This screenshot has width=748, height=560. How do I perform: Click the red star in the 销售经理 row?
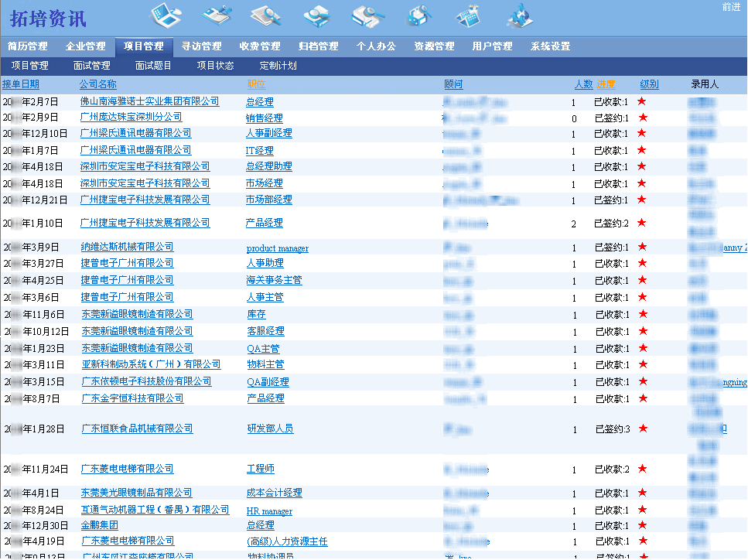coord(643,118)
